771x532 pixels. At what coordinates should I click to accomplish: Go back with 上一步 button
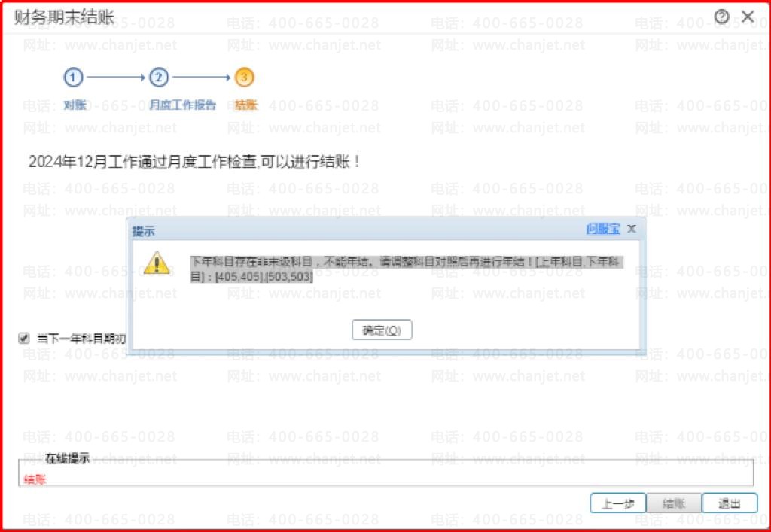click(x=618, y=503)
